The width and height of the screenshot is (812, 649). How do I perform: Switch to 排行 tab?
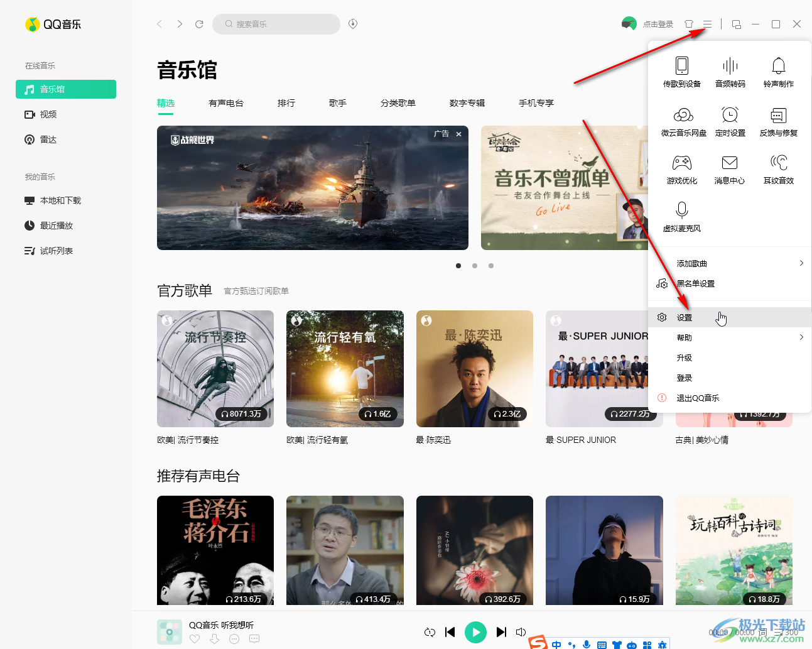point(286,103)
